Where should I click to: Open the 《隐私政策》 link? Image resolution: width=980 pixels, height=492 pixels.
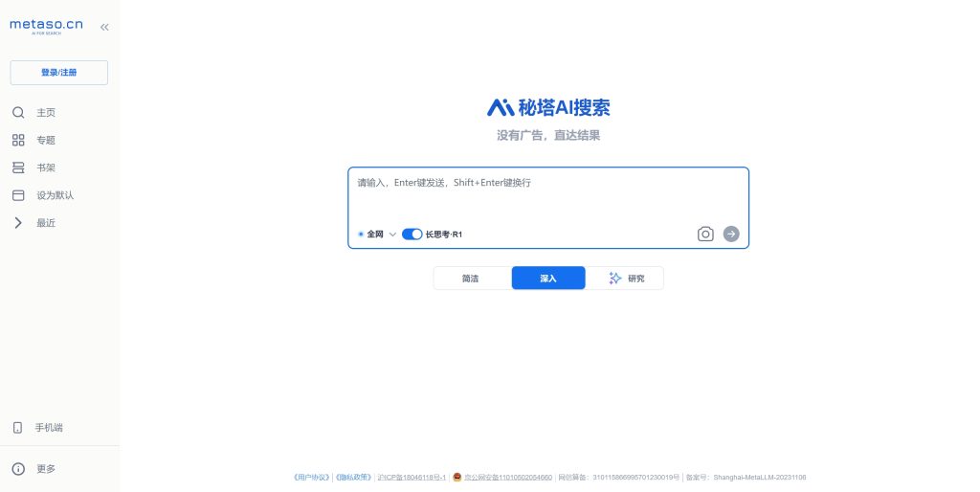coord(354,478)
